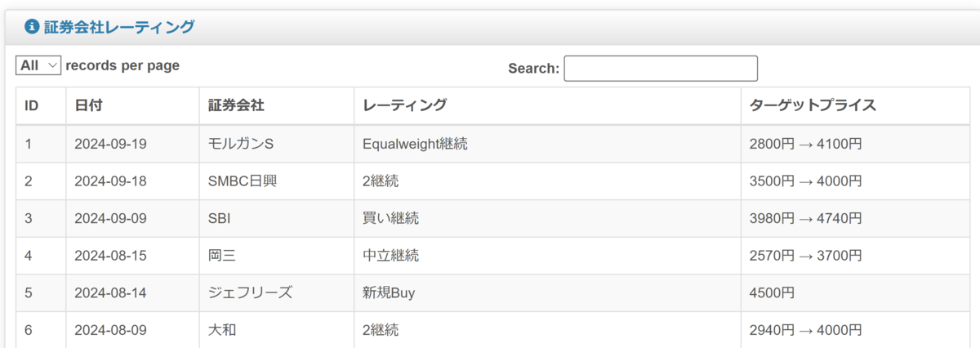This screenshot has height=348, width=980.
Task: Select the 大和 cell
Action: point(277,330)
